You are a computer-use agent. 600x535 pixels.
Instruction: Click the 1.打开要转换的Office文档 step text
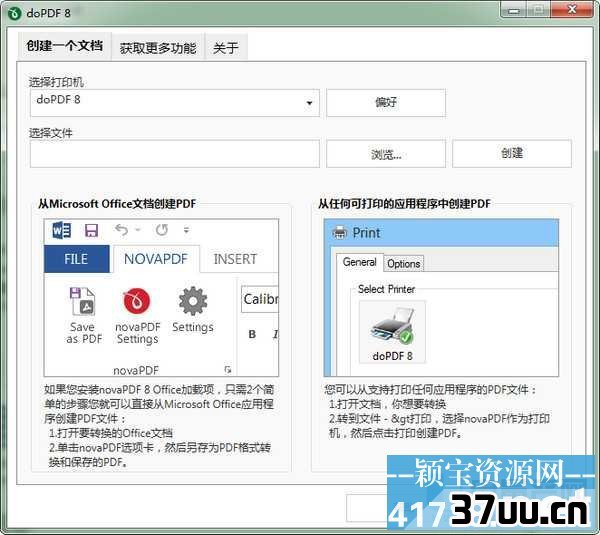click(x=111, y=434)
